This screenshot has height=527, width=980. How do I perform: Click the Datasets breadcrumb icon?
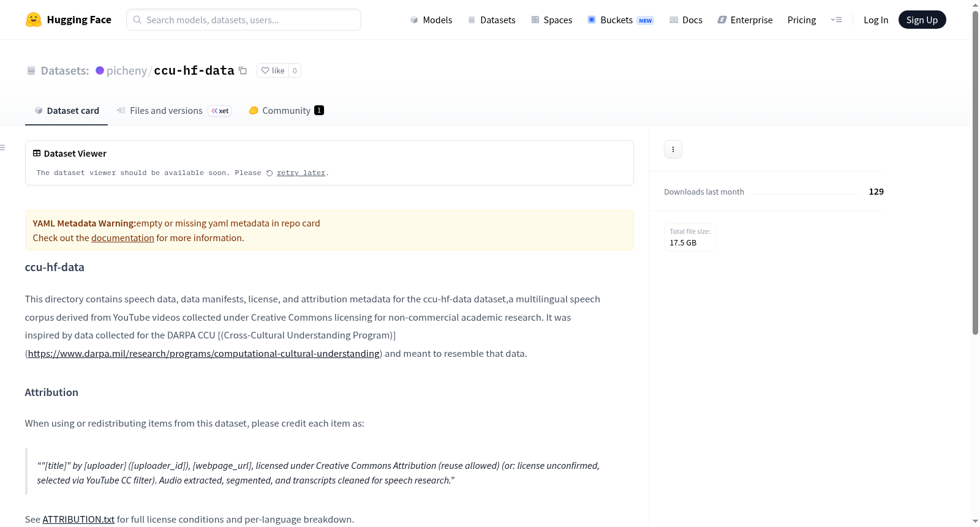[31, 70]
